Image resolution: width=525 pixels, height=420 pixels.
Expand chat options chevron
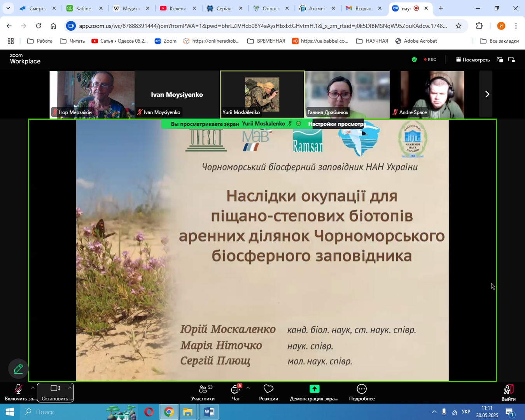[248, 388]
